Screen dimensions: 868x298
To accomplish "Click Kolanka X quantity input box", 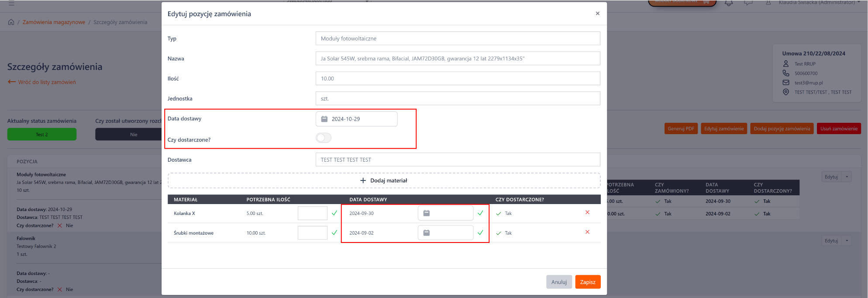I will (x=312, y=213).
